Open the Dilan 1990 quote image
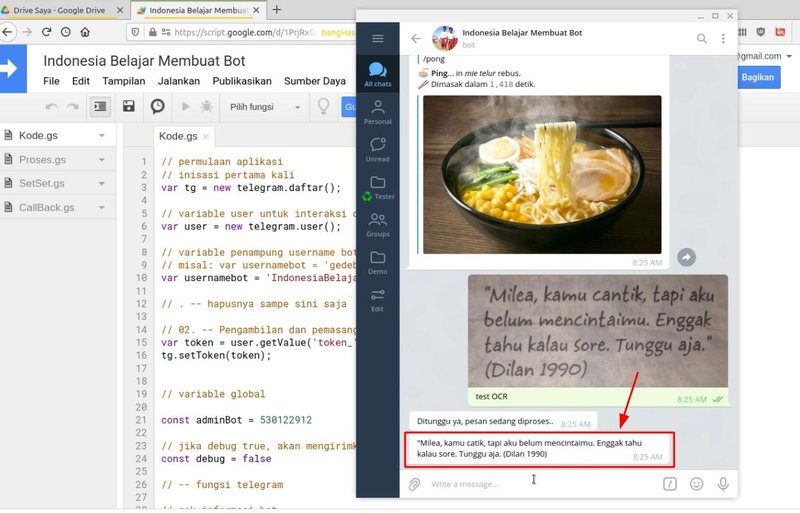 pyautogui.click(x=598, y=332)
